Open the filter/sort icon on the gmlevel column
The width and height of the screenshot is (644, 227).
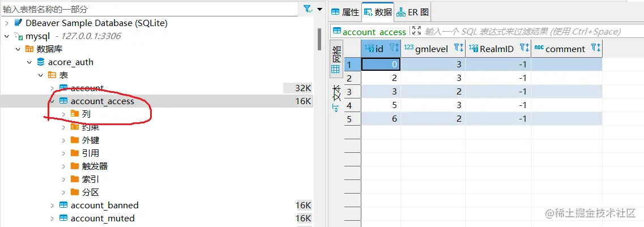click(458, 48)
